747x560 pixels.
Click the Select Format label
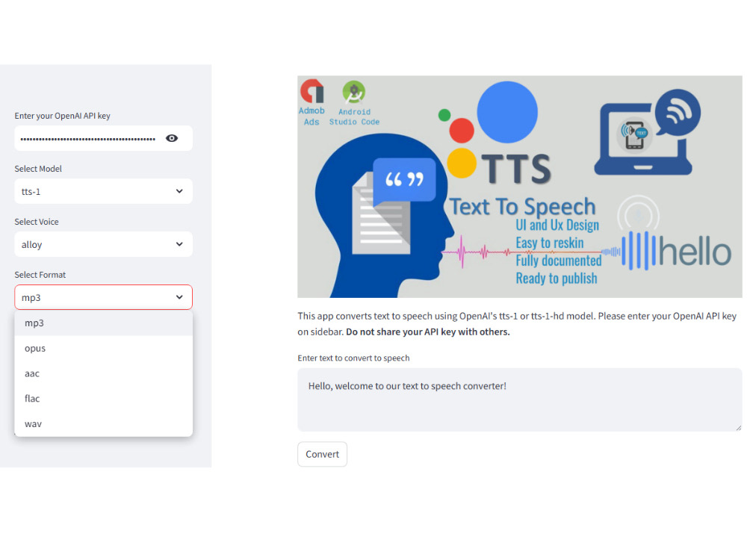coord(40,275)
